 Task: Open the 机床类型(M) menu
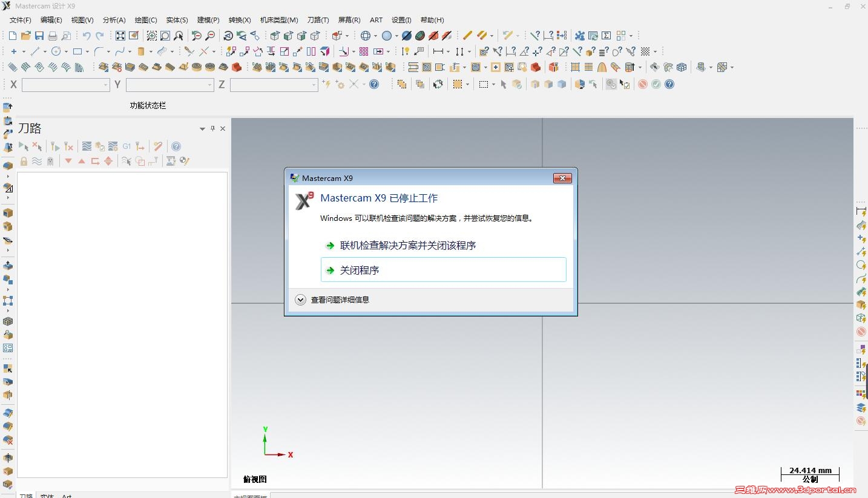(279, 20)
